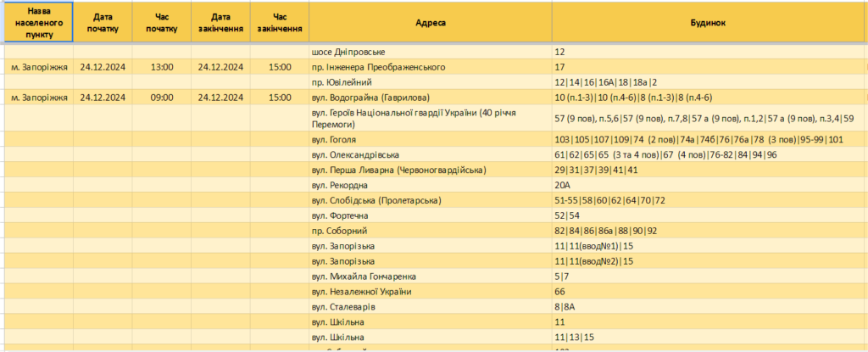Click the 'Час початку' column header

[162, 22]
